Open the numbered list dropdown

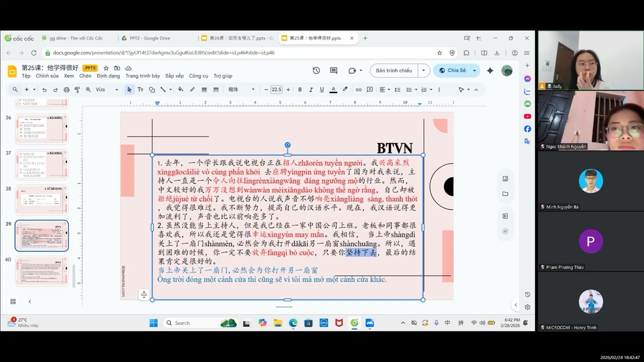point(426,89)
